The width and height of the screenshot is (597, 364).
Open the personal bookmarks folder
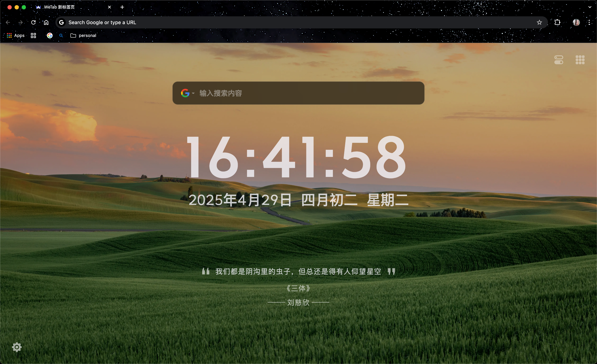[x=83, y=36]
